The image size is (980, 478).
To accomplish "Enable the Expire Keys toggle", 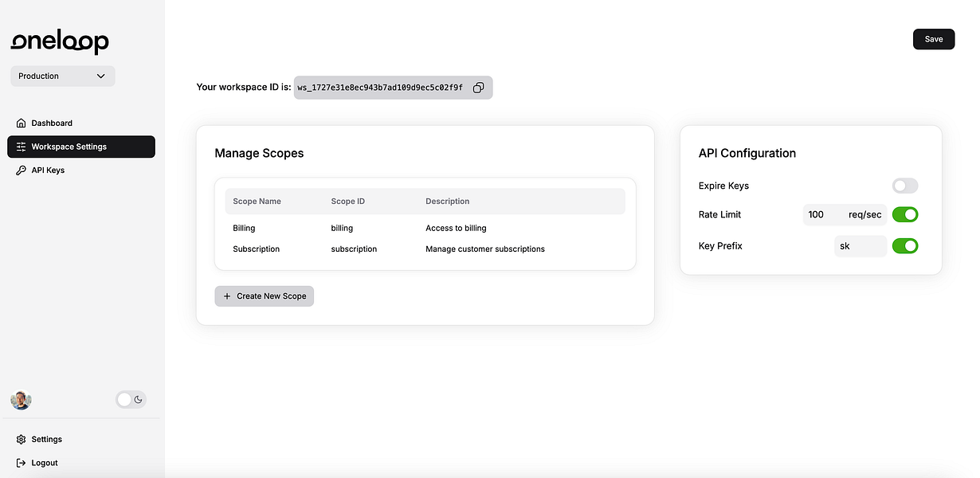I will tap(905, 186).
